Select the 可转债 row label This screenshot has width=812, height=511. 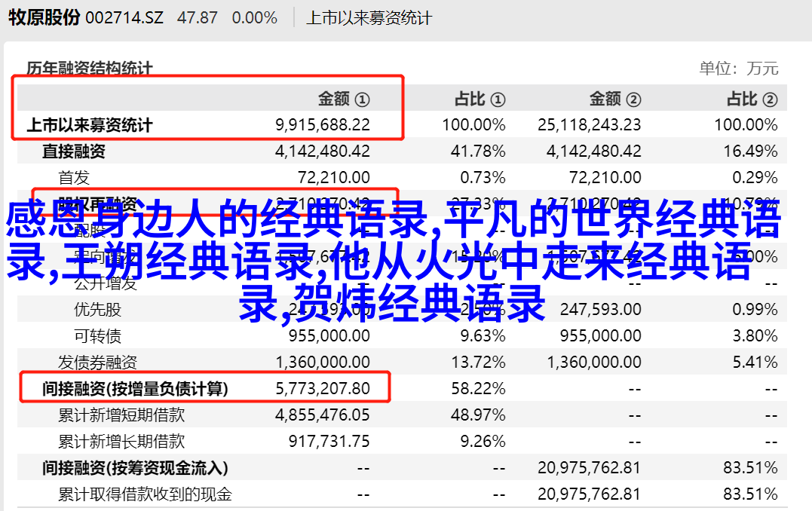point(97,336)
